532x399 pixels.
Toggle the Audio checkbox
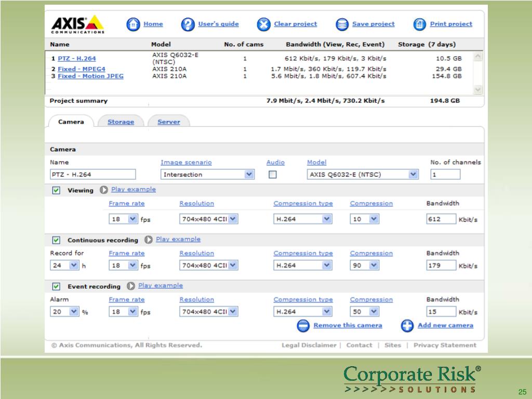coord(273,175)
